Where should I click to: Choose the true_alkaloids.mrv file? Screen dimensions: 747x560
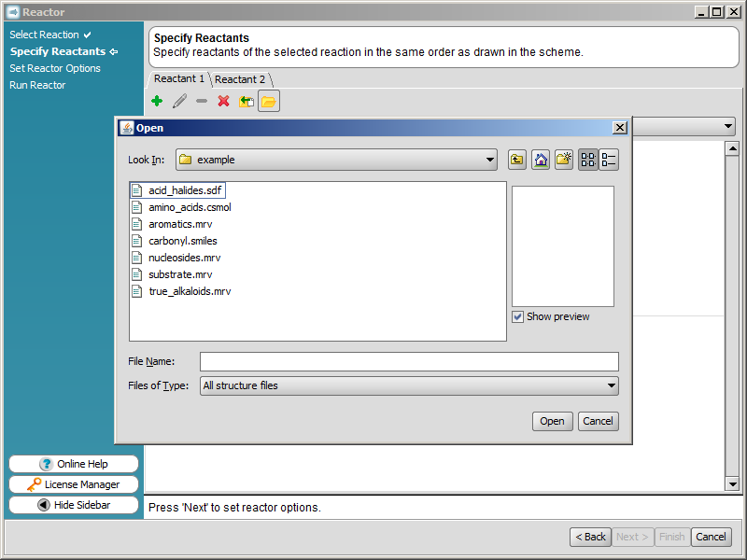190,291
